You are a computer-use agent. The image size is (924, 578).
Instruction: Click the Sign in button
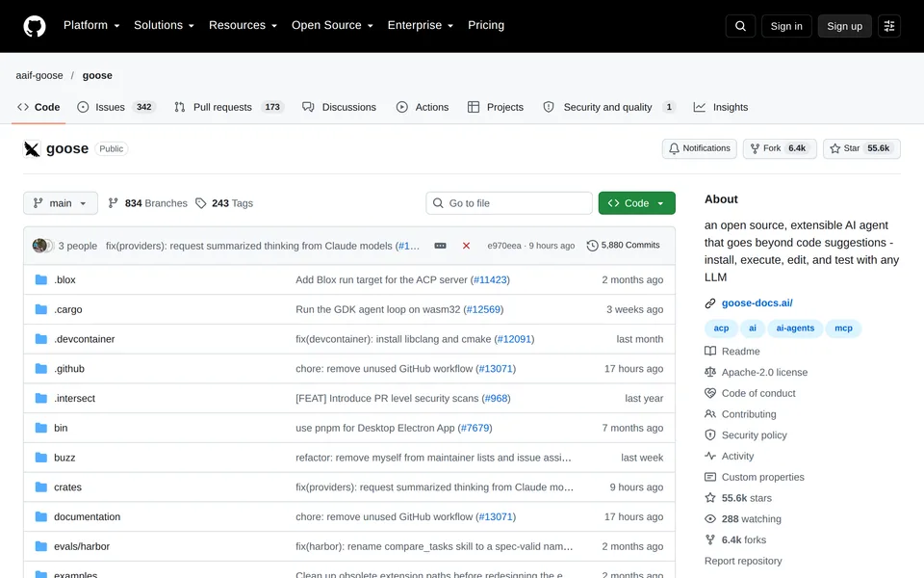[786, 26]
